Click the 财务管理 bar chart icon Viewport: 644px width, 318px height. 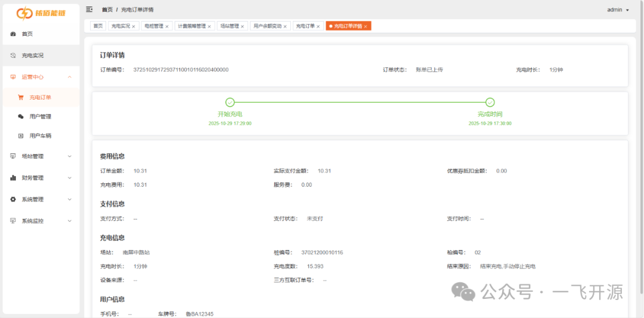(x=13, y=178)
